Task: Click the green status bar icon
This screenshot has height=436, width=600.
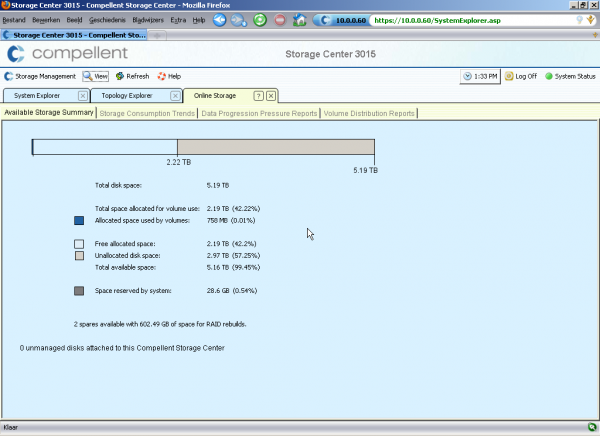Action: click(592, 427)
